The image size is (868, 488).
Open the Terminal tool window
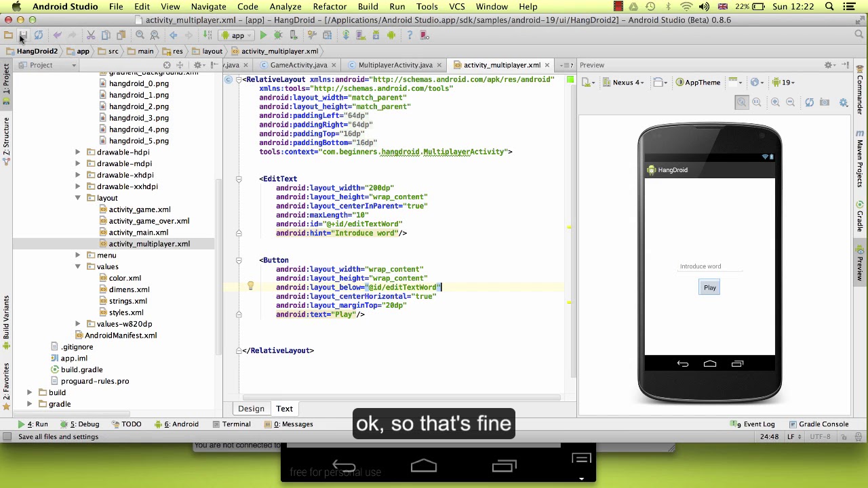pos(231,424)
